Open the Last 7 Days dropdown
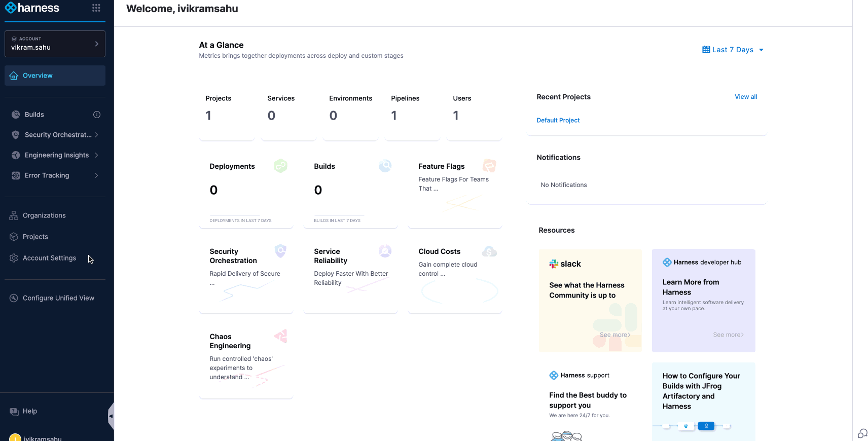Image resolution: width=868 pixels, height=441 pixels. [x=733, y=50]
